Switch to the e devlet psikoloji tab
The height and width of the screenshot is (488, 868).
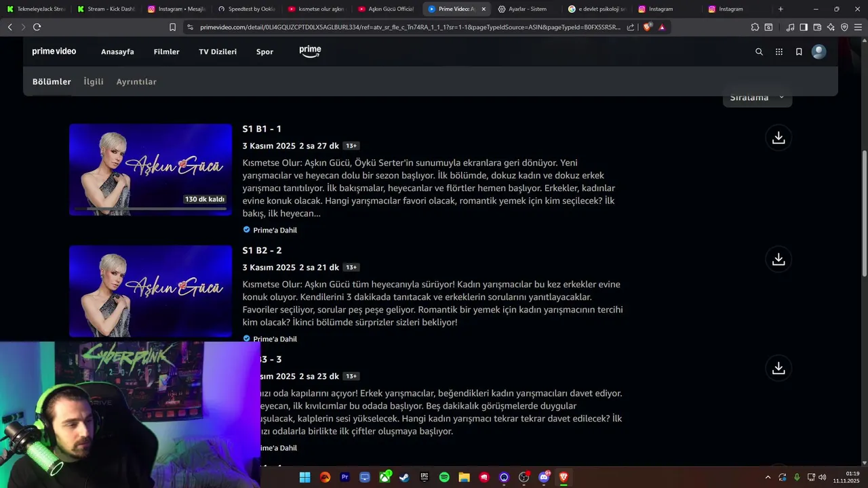pyautogui.click(x=597, y=9)
